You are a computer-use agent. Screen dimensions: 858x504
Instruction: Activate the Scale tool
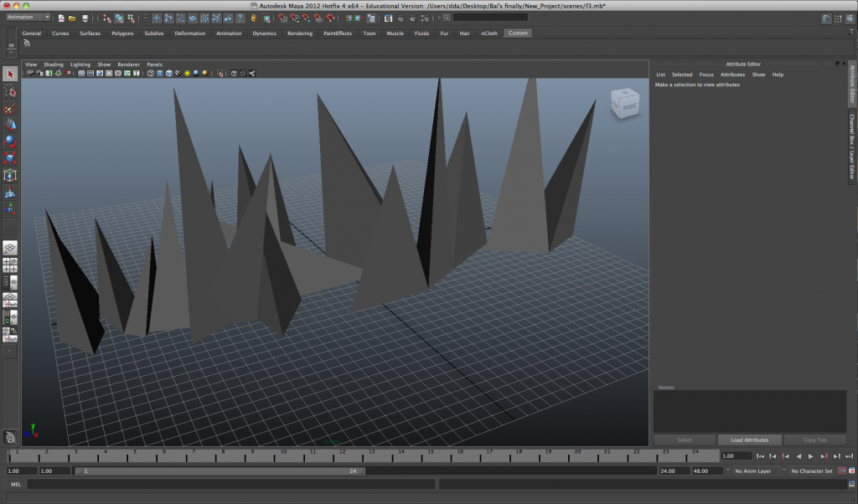point(10,157)
